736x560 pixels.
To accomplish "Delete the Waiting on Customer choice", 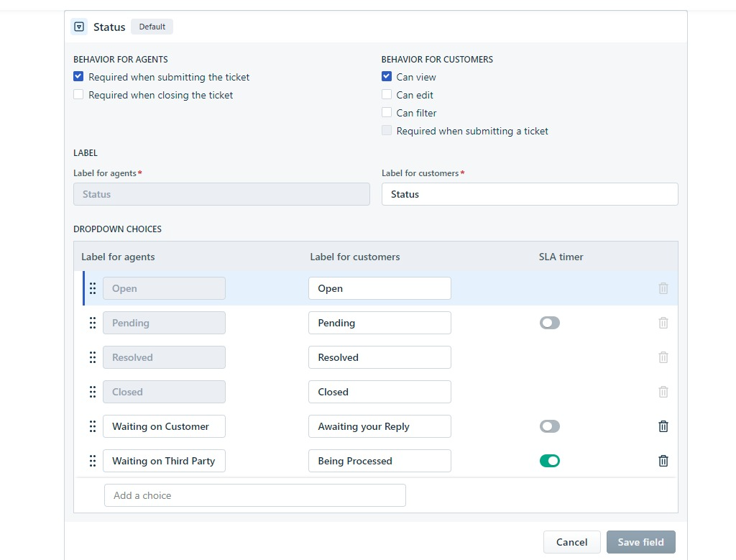I will click(x=663, y=426).
